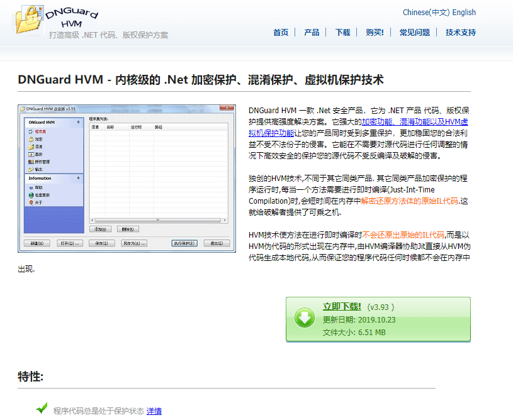Click the tagline 打造高级 .NET 代码、版权保护方案

point(109,35)
